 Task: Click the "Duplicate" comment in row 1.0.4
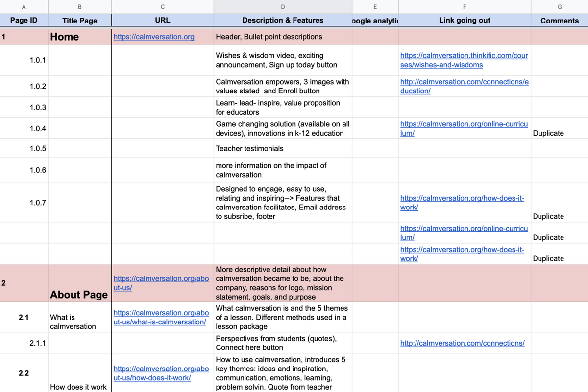click(560, 129)
